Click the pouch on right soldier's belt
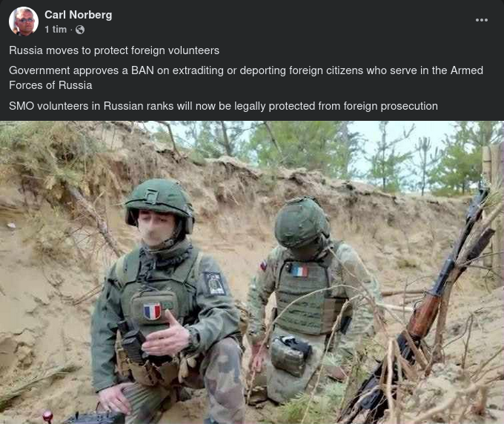504x424 pixels. (291, 355)
